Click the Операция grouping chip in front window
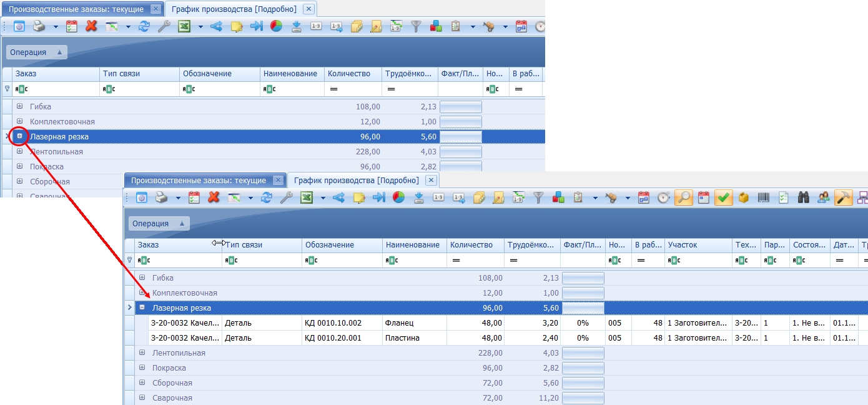 159,224
